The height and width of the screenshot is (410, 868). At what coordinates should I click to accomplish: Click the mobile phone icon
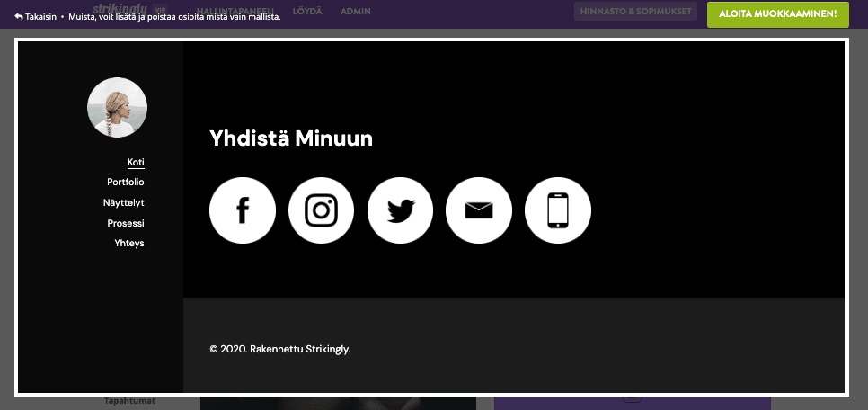[x=558, y=210]
